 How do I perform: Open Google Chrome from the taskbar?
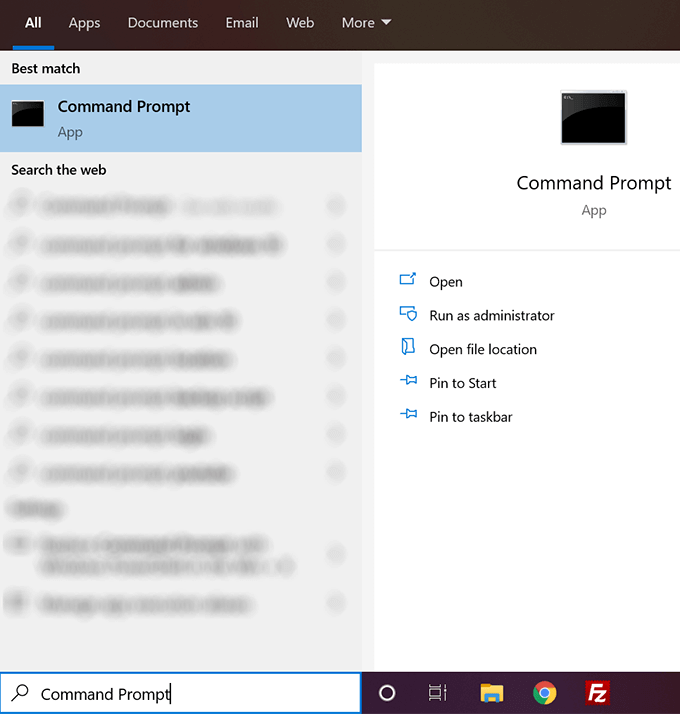(x=544, y=693)
